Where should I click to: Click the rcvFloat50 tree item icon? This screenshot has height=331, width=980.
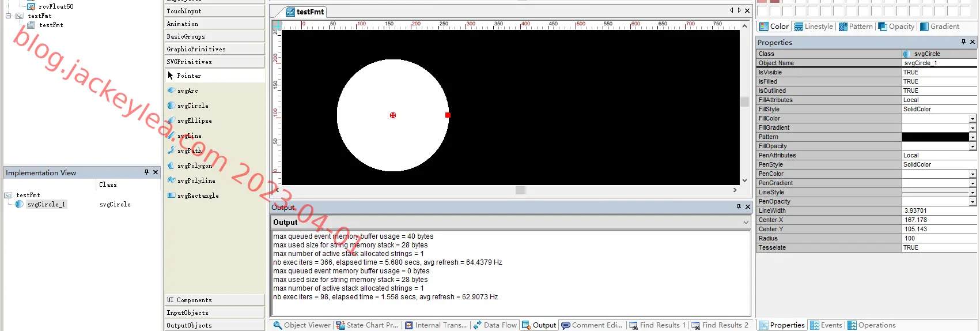click(x=31, y=6)
